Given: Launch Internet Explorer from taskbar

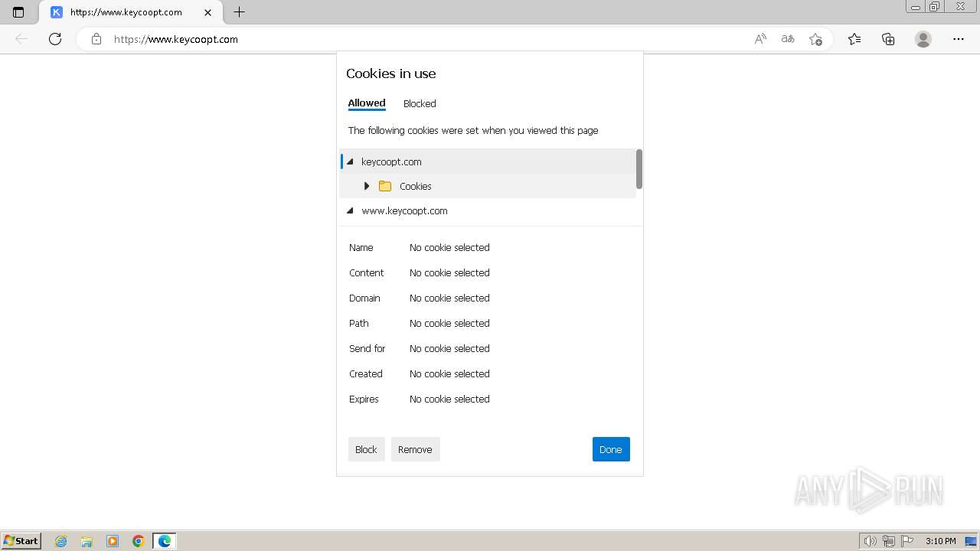Looking at the screenshot, I should click(x=60, y=541).
